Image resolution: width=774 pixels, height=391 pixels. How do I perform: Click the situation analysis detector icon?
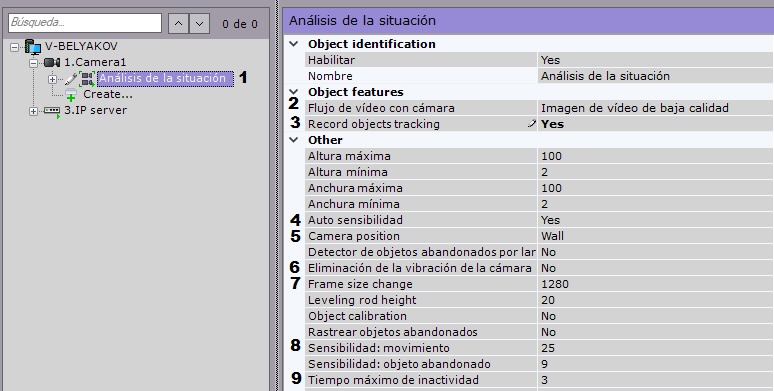point(87,78)
